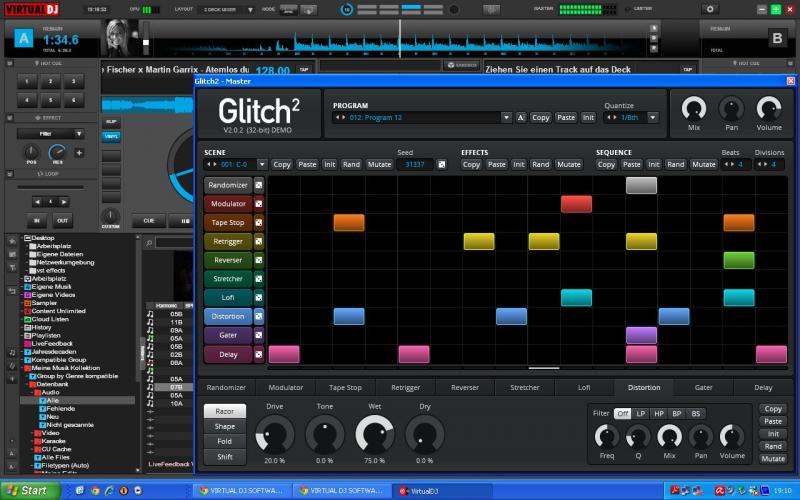Viewport: 800px width, 500px height.
Task: Switch to the Retrigger bottom tab
Action: [405, 388]
